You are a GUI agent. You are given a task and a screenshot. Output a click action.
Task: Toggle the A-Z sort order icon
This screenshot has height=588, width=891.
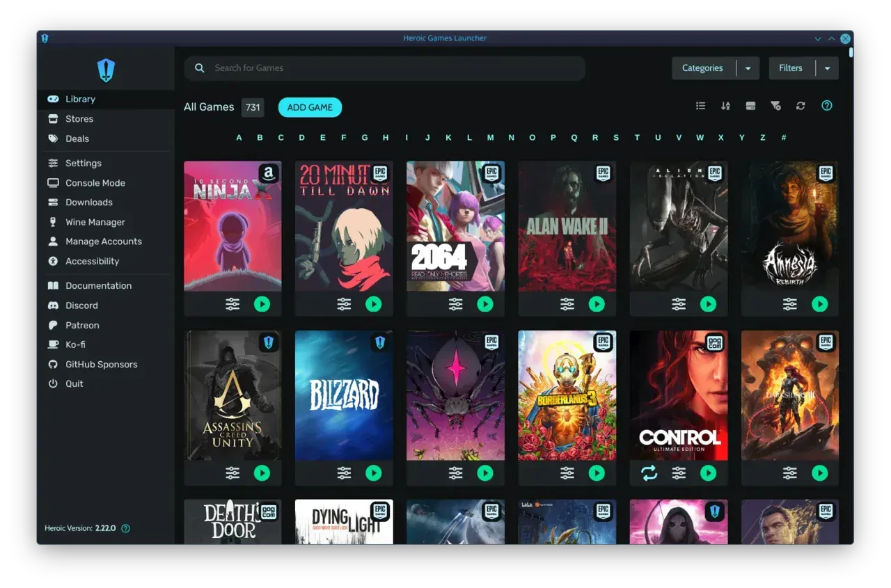click(725, 106)
